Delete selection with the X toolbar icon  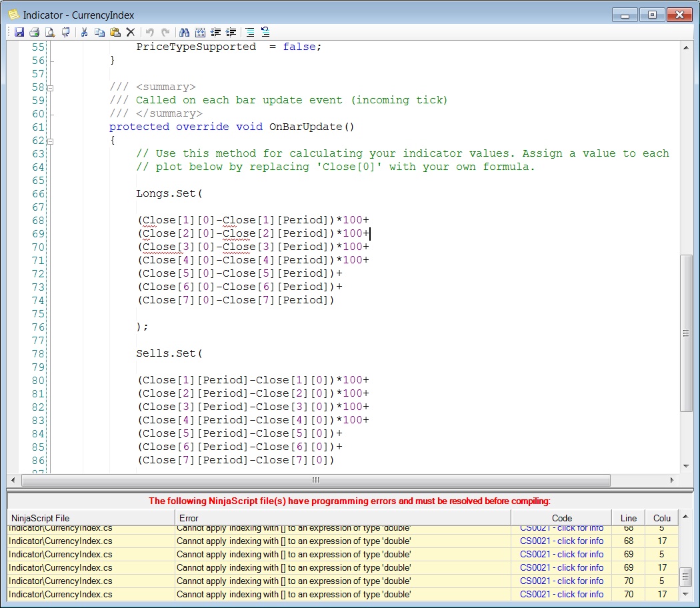[x=131, y=32]
